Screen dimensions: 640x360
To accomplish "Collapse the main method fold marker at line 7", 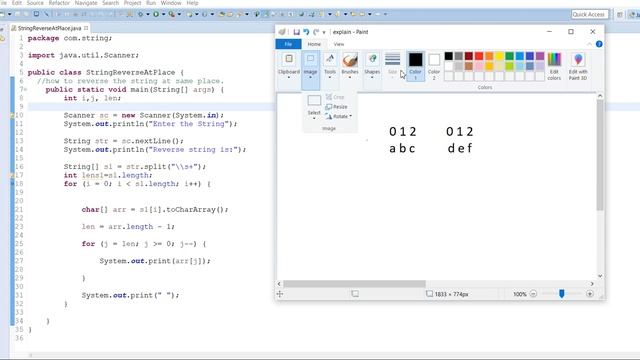I will point(25,89).
